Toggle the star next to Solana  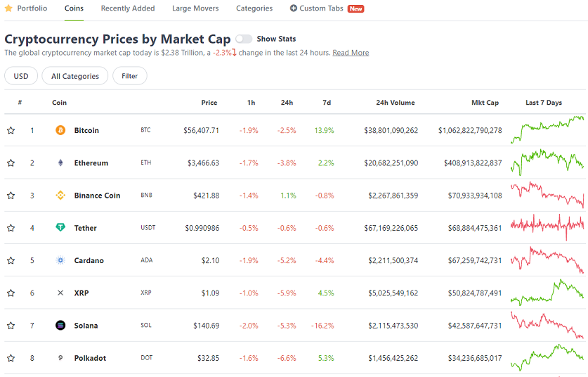click(x=11, y=326)
